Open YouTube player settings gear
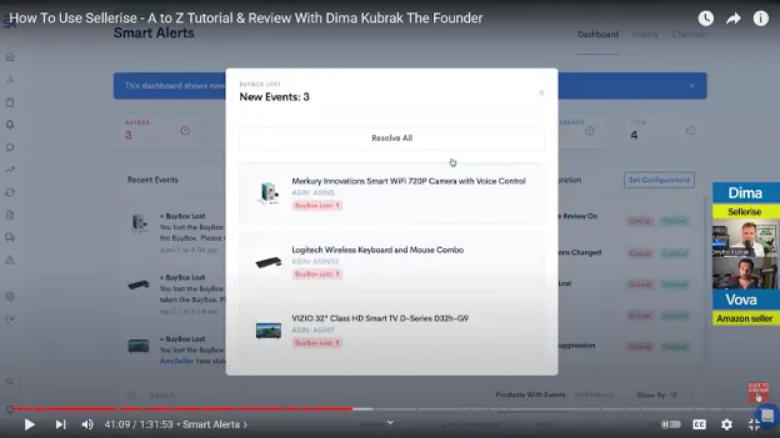Image resolution: width=780 pixels, height=438 pixels. [x=726, y=424]
